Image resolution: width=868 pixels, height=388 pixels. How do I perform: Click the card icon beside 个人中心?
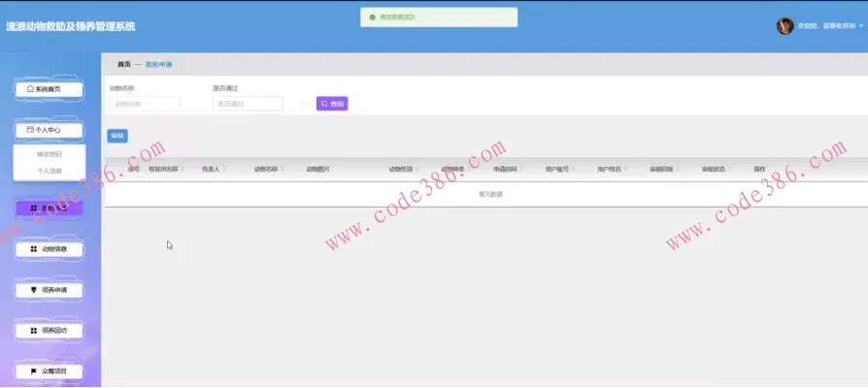(30, 130)
